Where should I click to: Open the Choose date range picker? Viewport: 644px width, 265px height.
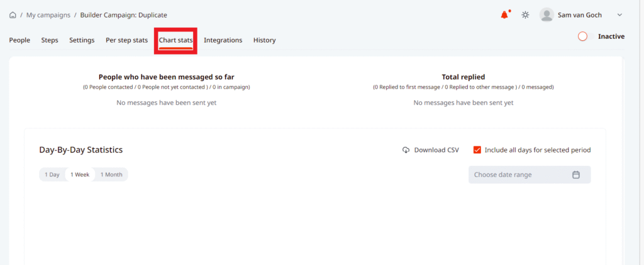(522, 175)
